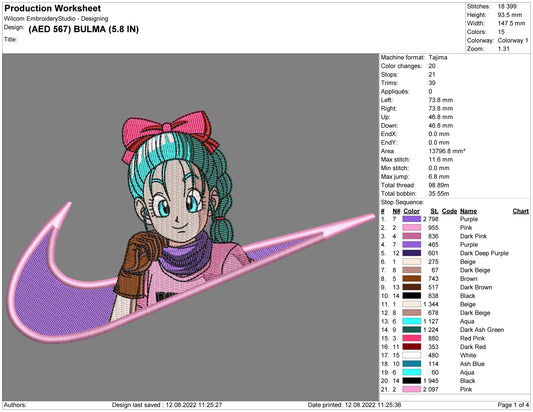Choose the Dark Ash Green swatch

(x=411, y=330)
